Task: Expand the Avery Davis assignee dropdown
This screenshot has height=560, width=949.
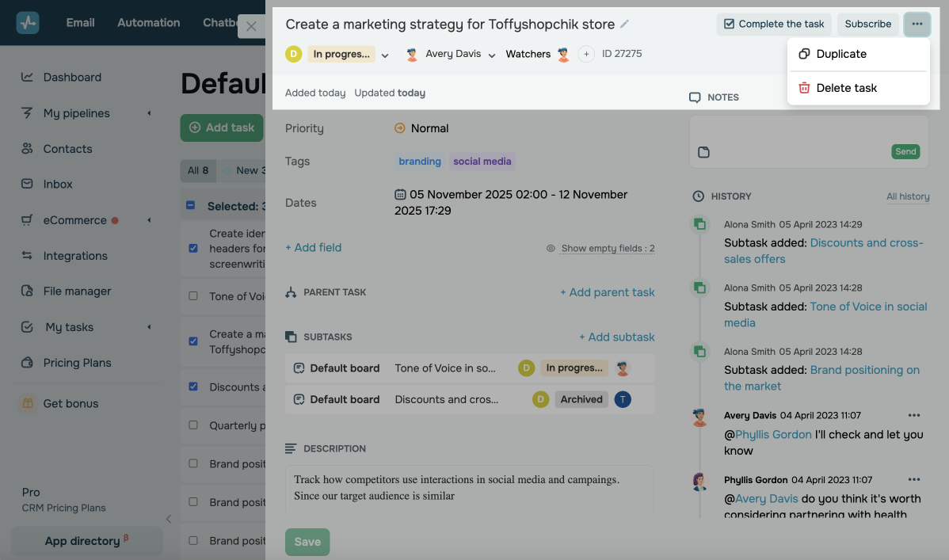Action: click(491, 55)
